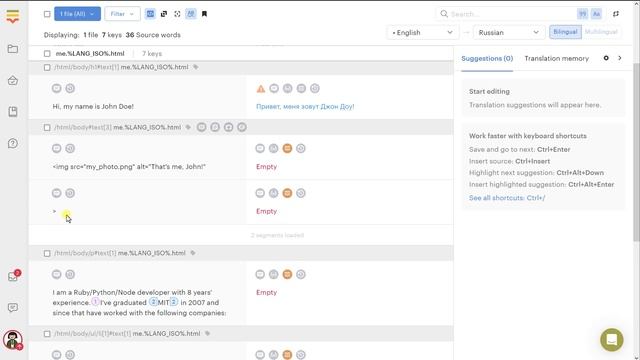Toggle the highlighted people icon before bookmark

click(191, 14)
